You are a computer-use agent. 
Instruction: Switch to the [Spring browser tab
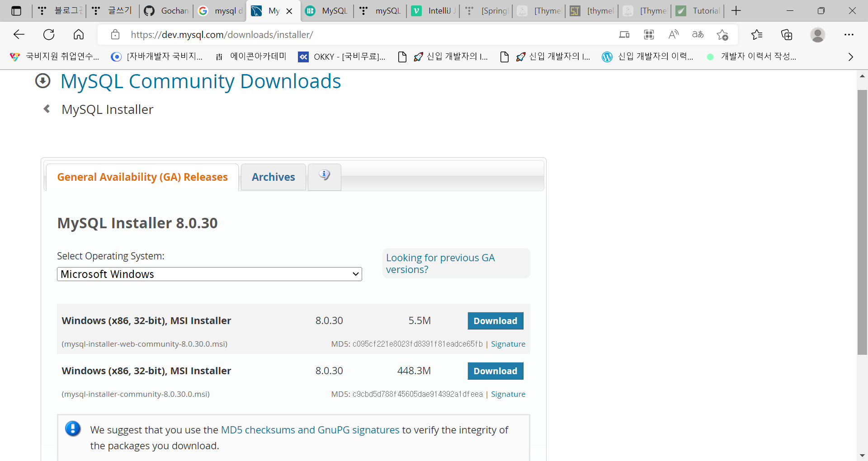486,11
